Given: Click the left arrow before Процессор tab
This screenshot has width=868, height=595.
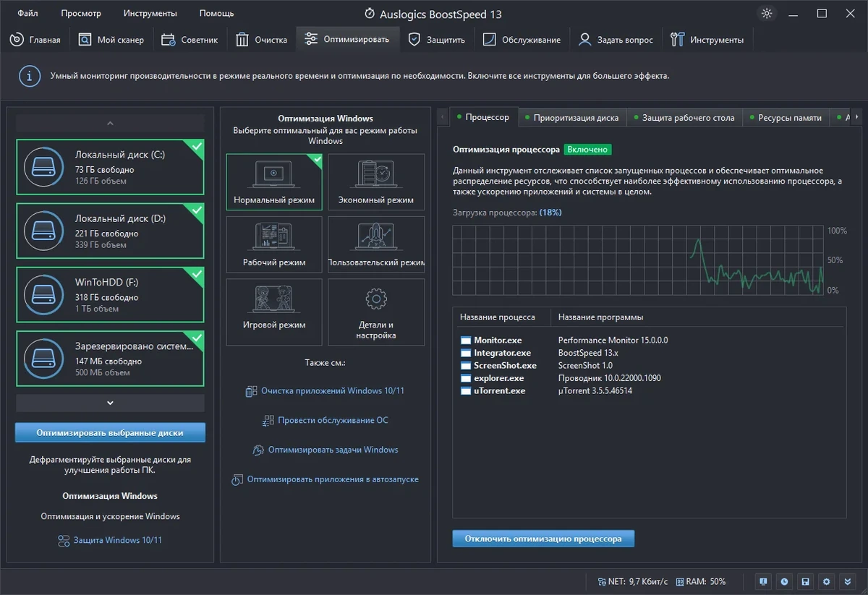Looking at the screenshot, I should coord(443,116).
